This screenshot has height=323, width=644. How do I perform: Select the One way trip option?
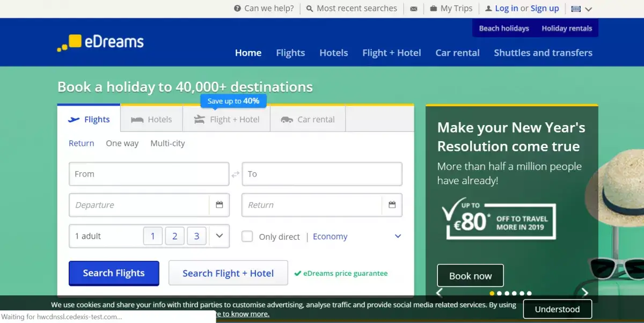tap(122, 143)
